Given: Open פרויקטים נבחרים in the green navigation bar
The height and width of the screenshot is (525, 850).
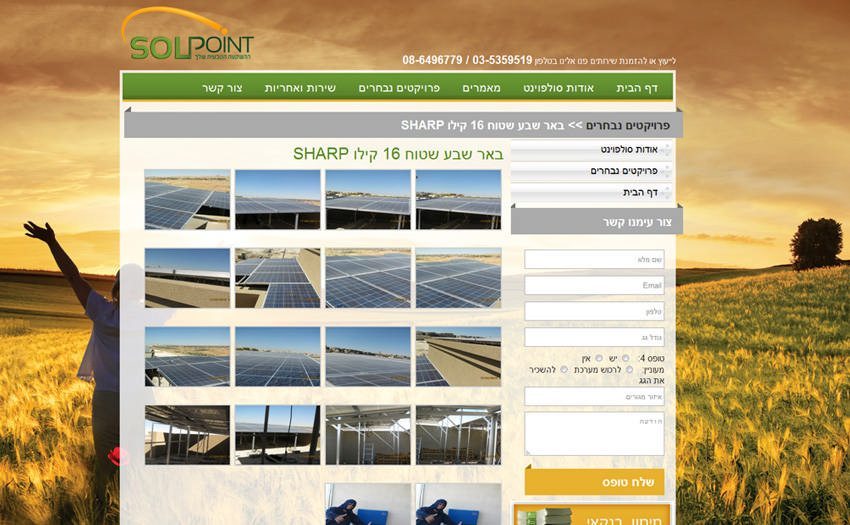Looking at the screenshot, I should tap(398, 88).
